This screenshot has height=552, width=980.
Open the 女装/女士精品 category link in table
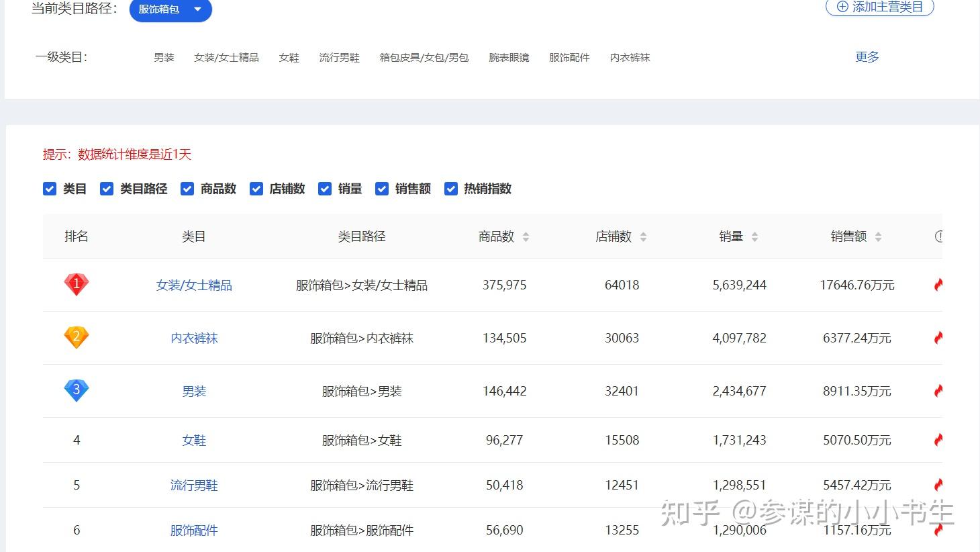(194, 285)
